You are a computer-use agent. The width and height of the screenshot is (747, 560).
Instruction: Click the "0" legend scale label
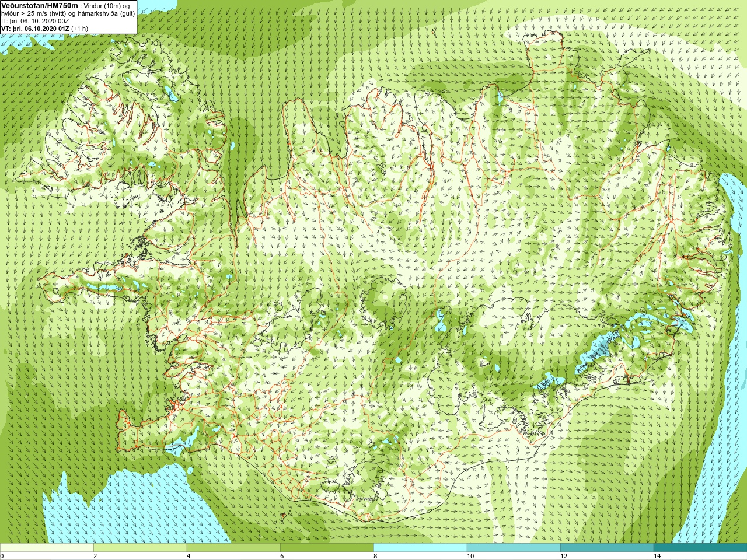(x=2, y=556)
